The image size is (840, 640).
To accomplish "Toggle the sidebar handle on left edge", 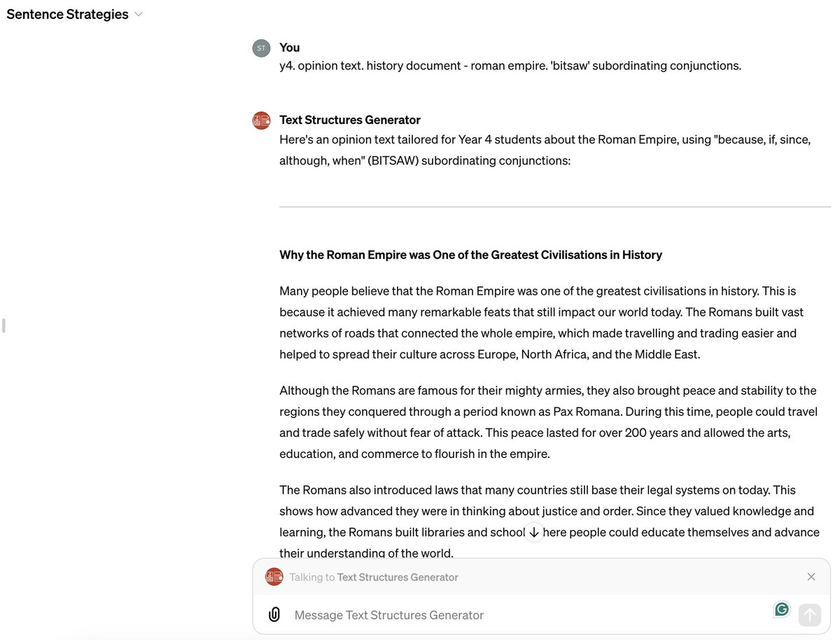I will [x=3, y=326].
